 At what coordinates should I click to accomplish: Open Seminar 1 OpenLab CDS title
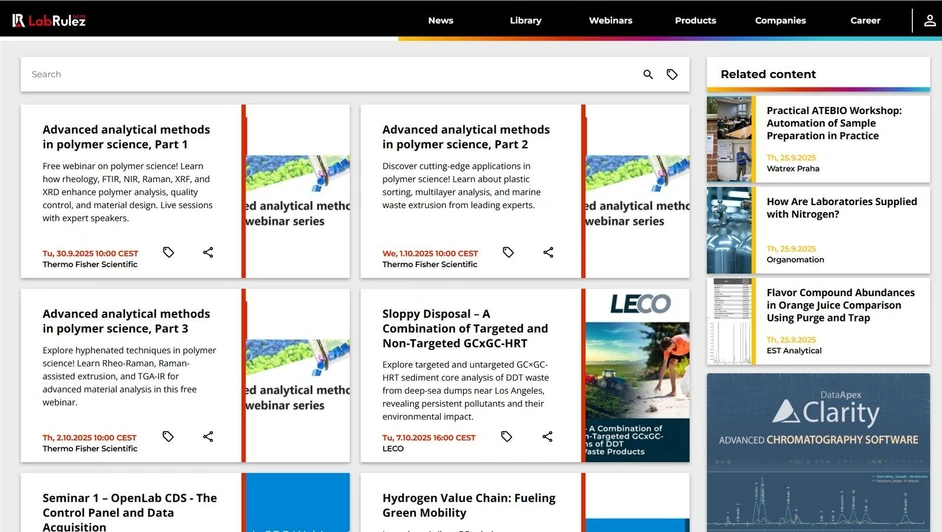pyautogui.click(x=130, y=512)
